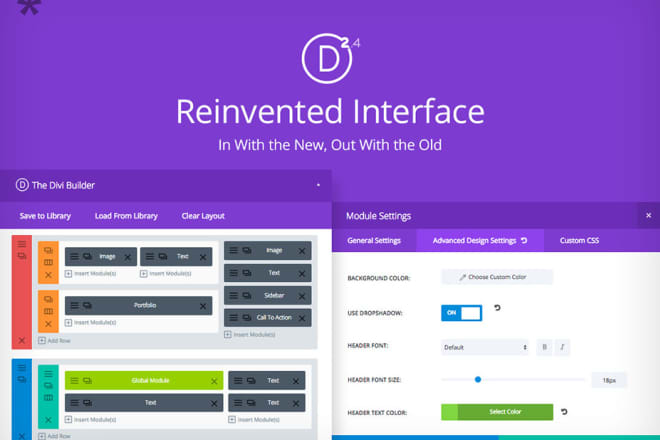The width and height of the screenshot is (660, 440).
Task: Click Select Color for header text
Action: (497, 412)
